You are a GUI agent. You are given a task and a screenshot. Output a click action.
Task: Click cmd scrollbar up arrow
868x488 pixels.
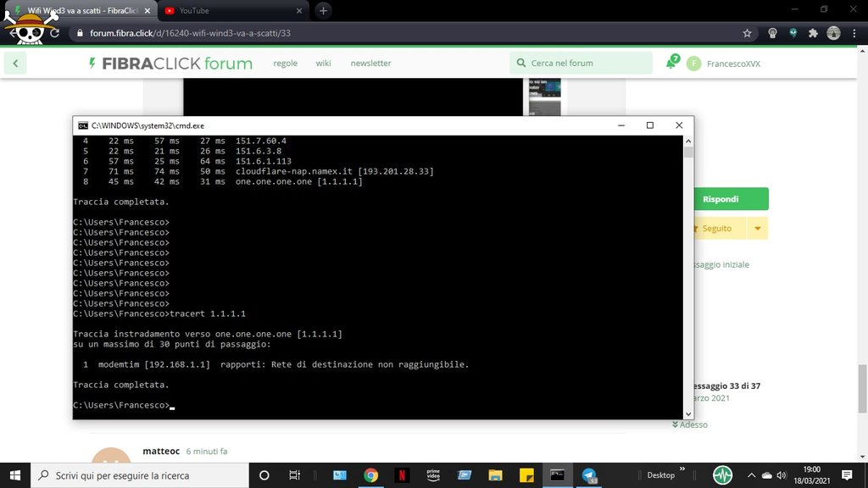(688, 141)
